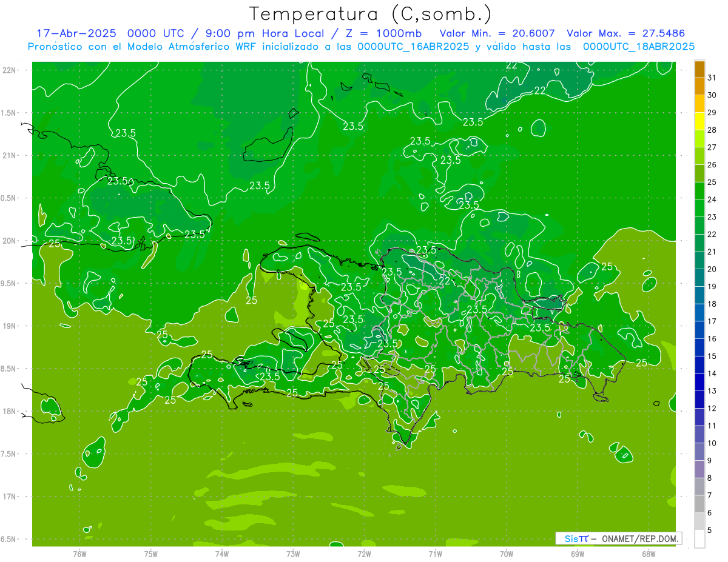Viewport: 728px width, 562px height.
Task: Pick the legend swatch between 13 and 14
Action: (x=700, y=383)
